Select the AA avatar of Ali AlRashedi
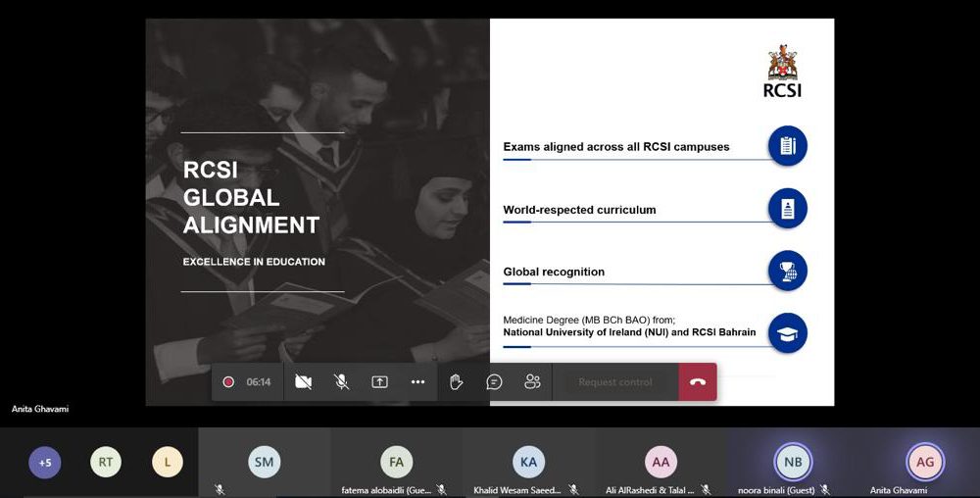Image resolution: width=980 pixels, height=498 pixels. [x=661, y=462]
